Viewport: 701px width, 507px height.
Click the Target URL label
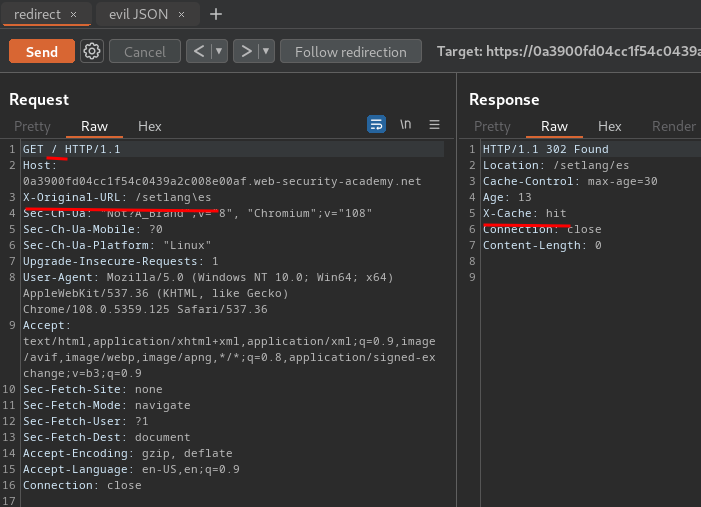coord(569,51)
